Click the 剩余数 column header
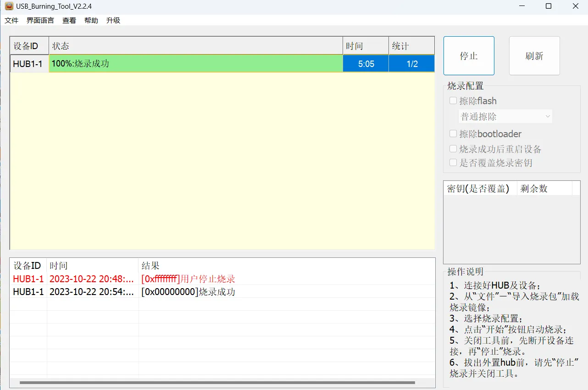The height and width of the screenshot is (390, 588). click(x=544, y=189)
